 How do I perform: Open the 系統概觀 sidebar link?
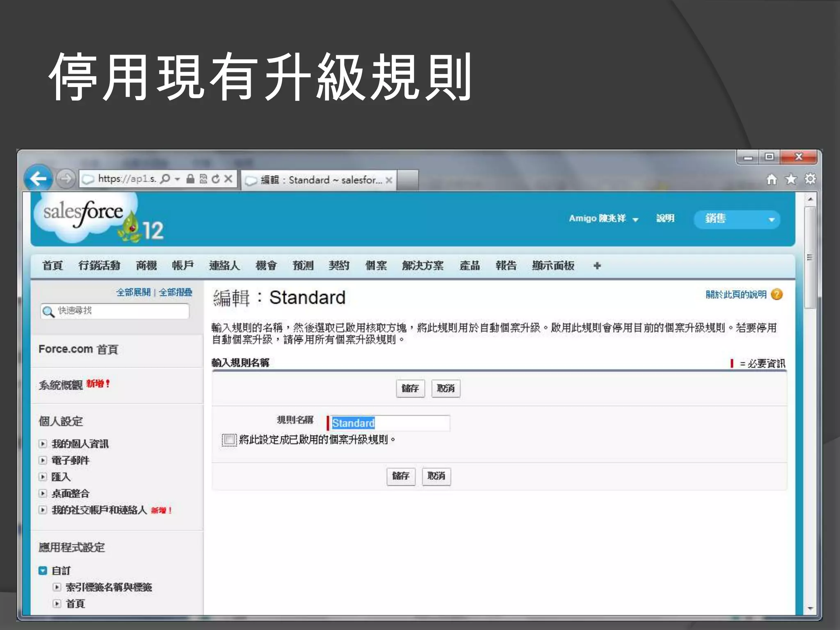click(x=61, y=385)
